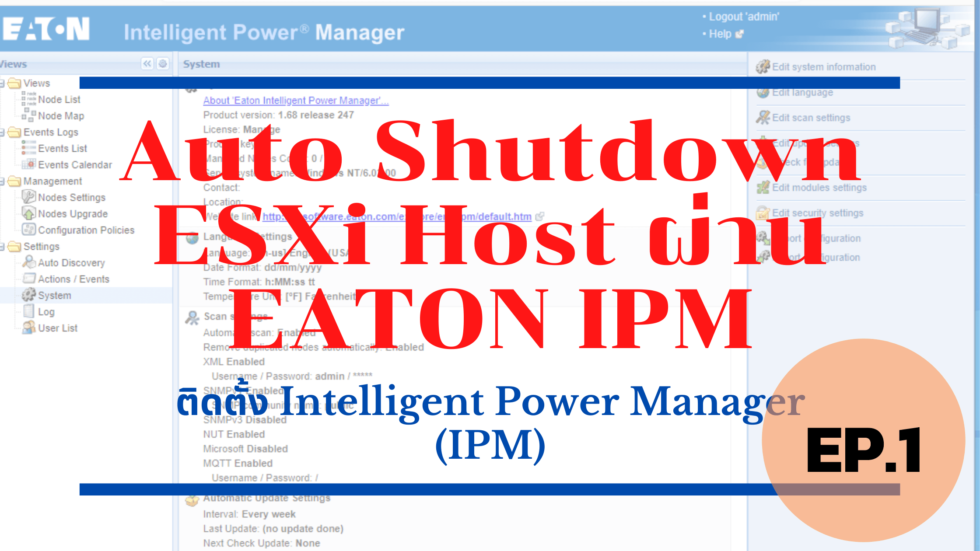Click the Edit system information icon

(767, 66)
